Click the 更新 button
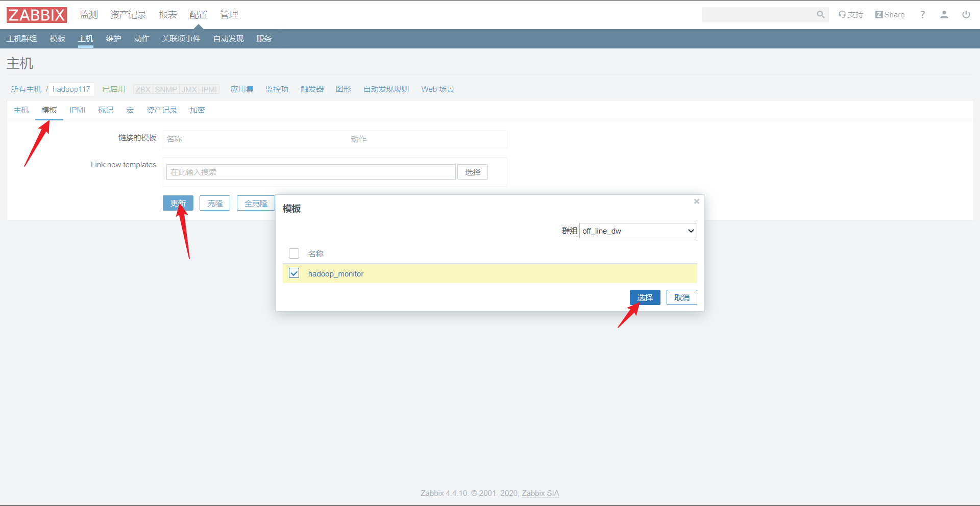Screen dimensions: 980x506 point(178,203)
